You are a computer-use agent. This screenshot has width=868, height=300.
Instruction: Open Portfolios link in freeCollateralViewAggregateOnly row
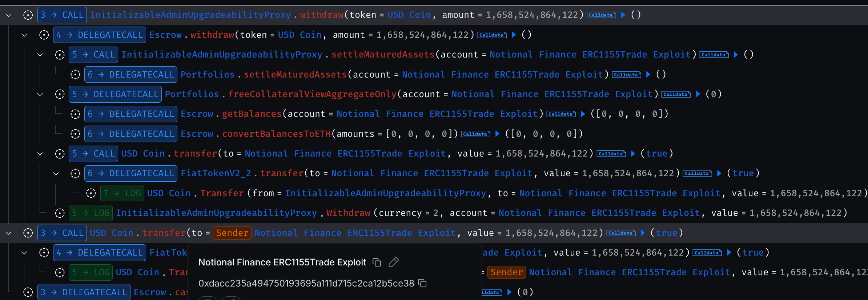tap(192, 94)
